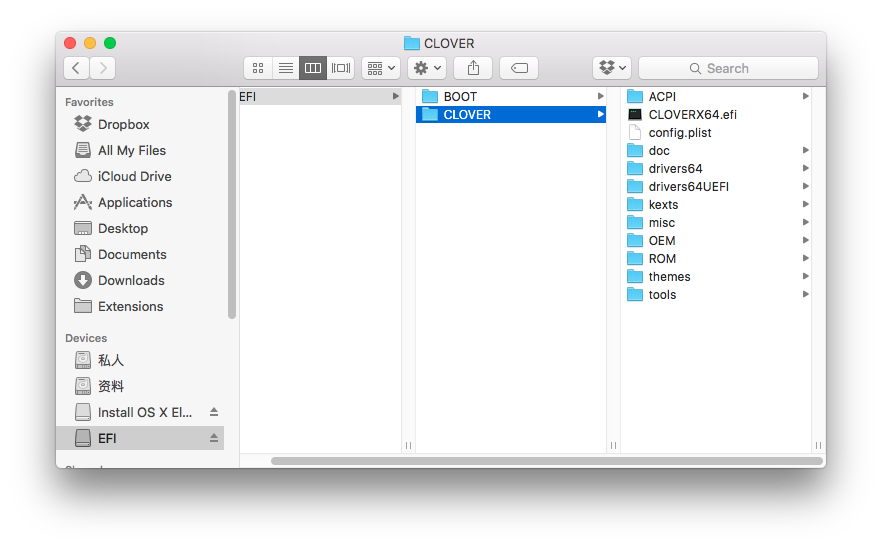This screenshot has height=548, width=882.
Task: Click the Search field
Action: tap(728, 68)
